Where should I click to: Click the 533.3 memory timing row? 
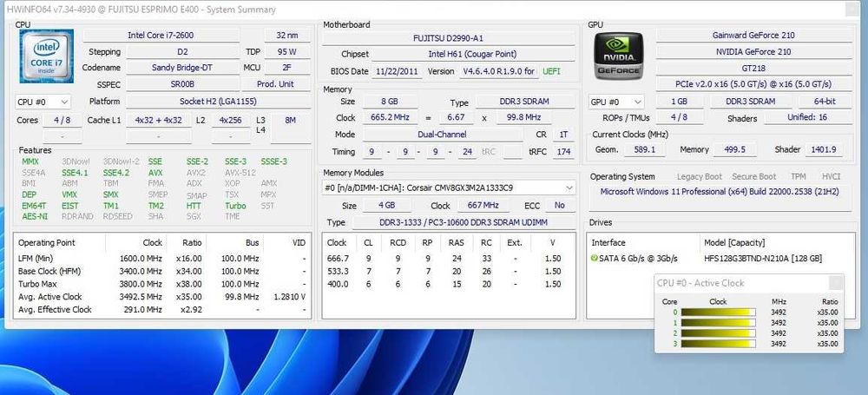pos(449,272)
